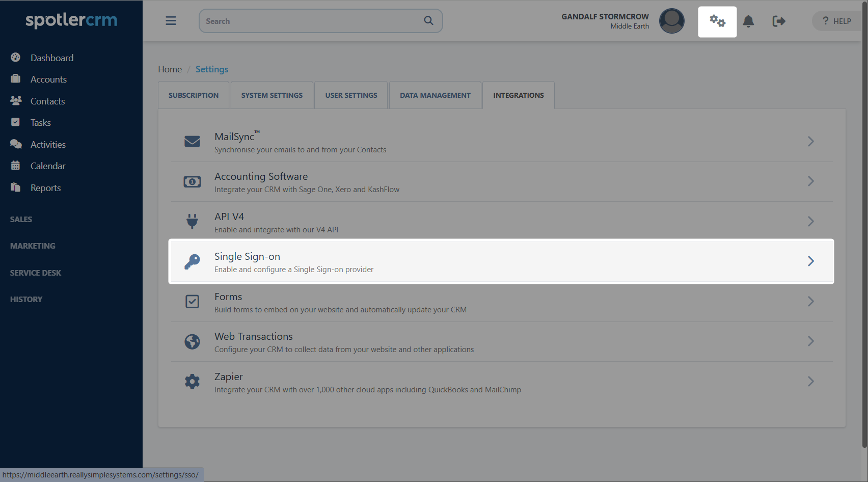Click the Activities chat bubbles icon
Screen dimensions: 868x482
16,144
